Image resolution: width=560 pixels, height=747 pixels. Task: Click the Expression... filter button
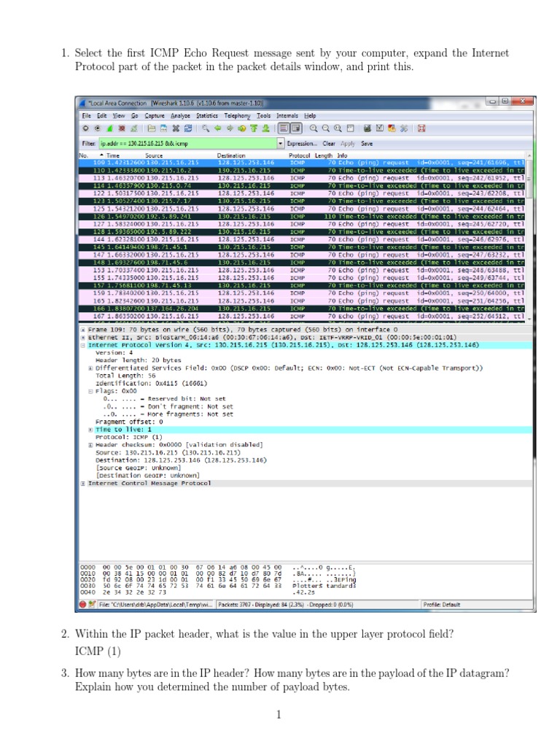tap(302, 144)
